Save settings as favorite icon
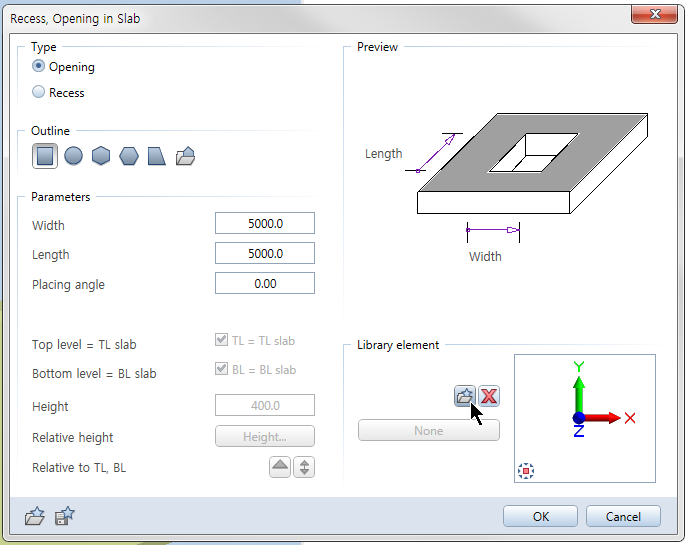 65,516
